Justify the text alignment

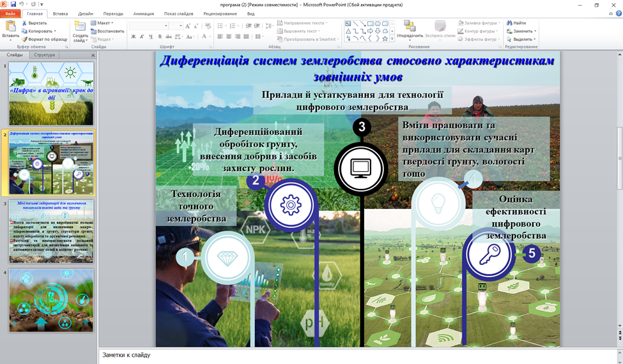pos(247,36)
